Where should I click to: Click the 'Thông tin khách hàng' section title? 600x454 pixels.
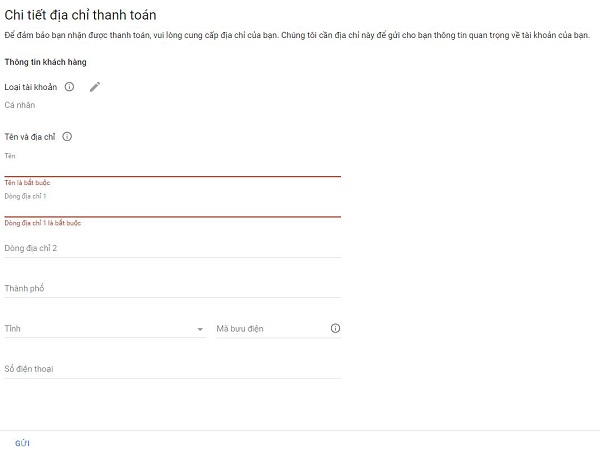[x=46, y=62]
